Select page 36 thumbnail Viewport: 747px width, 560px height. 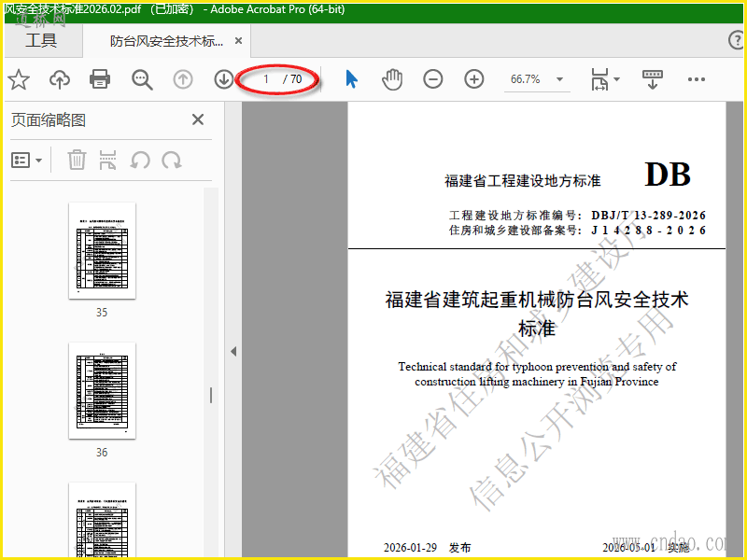(x=102, y=390)
